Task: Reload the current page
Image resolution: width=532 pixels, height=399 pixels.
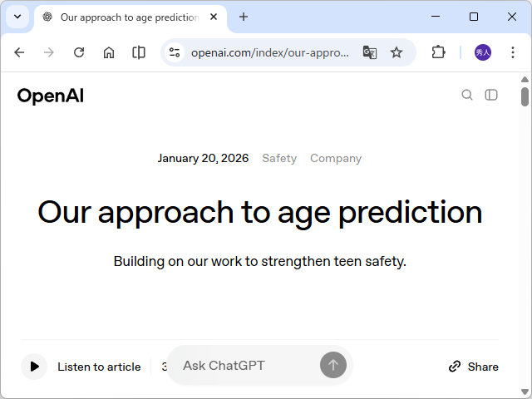Action: [79, 52]
